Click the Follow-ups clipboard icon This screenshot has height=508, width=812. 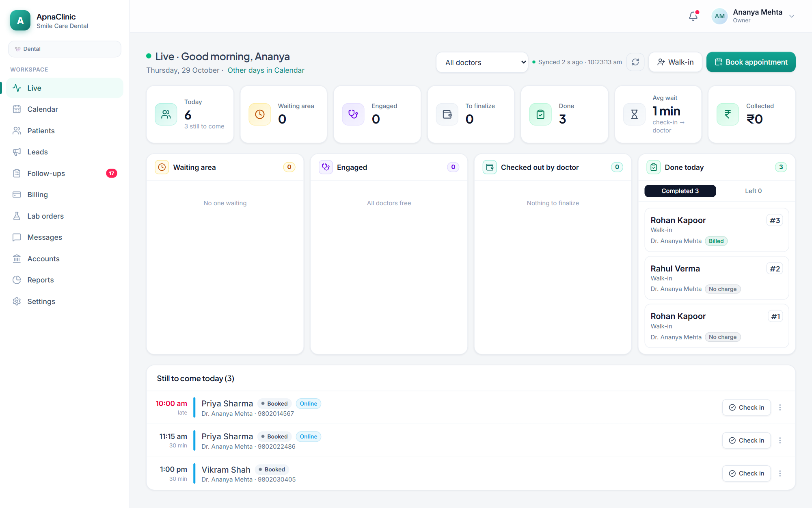pyautogui.click(x=17, y=173)
